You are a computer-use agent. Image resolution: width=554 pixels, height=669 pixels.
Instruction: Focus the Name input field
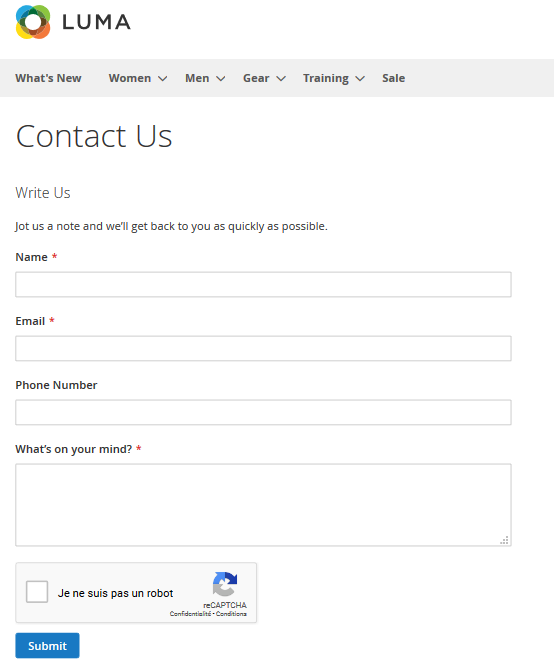click(263, 284)
